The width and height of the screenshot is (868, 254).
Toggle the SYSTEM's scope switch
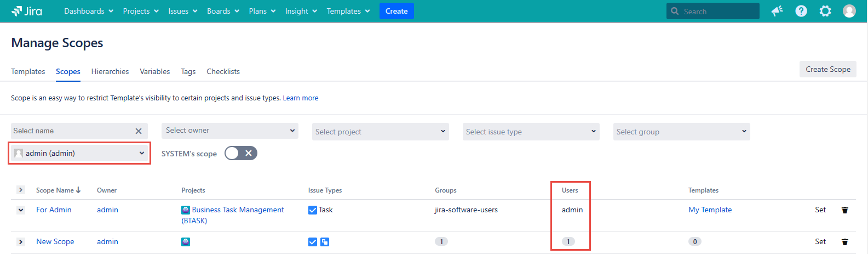240,153
